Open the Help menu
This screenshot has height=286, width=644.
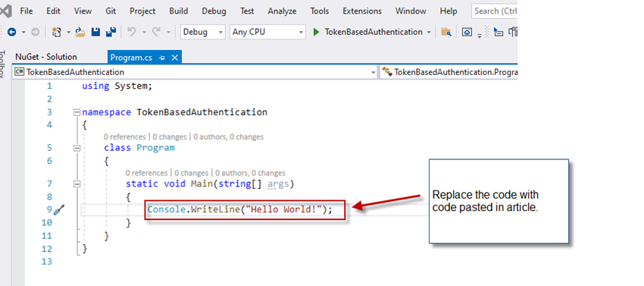[x=448, y=11]
